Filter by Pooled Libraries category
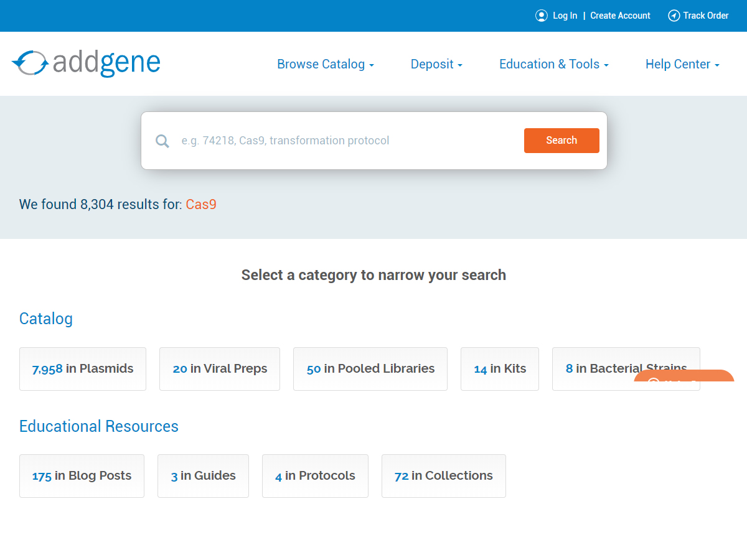The image size is (747, 560). (370, 369)
